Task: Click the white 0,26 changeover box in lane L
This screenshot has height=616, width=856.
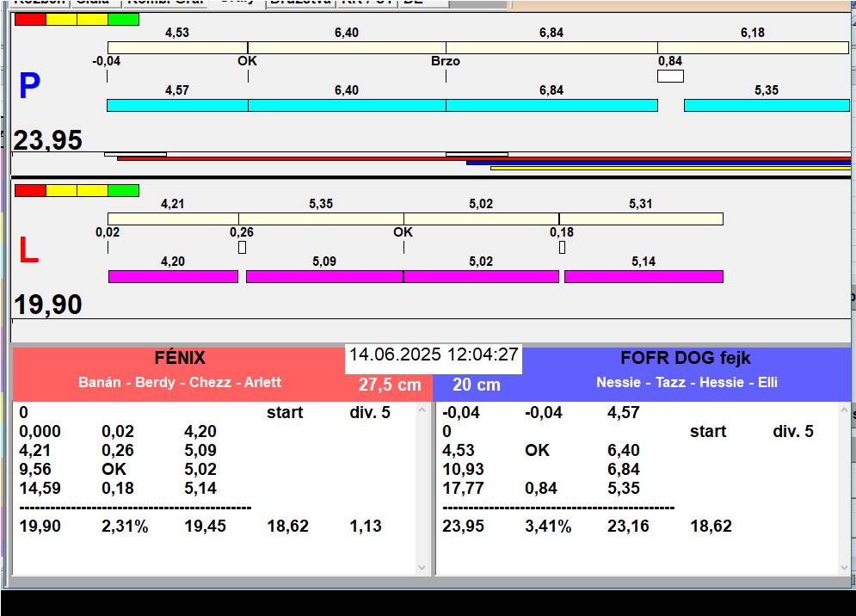Action: [x=242, y=248]
